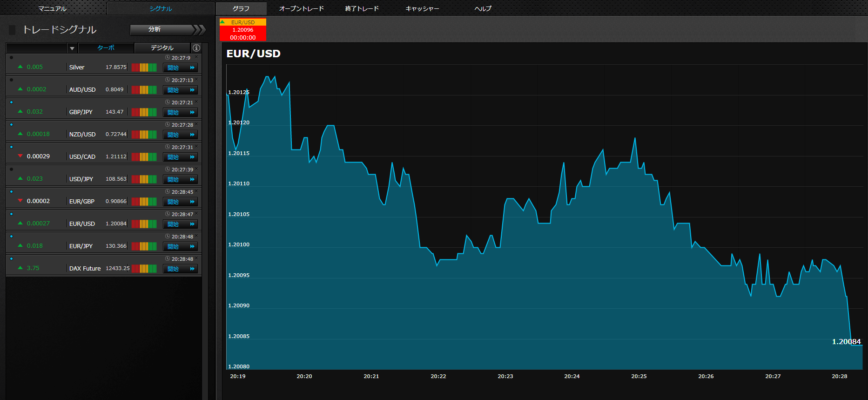The height and width of the screenshot is (400, 868).
Task: Toggle the status dot on the AUD/USD signal
Action: point(11,80)
